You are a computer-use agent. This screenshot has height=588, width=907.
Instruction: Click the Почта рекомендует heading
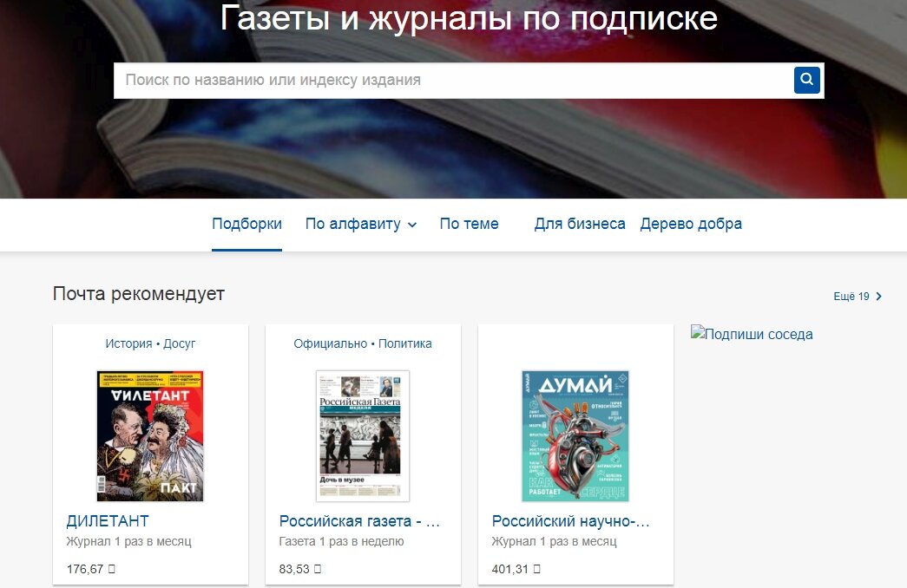tap(138, 294)
